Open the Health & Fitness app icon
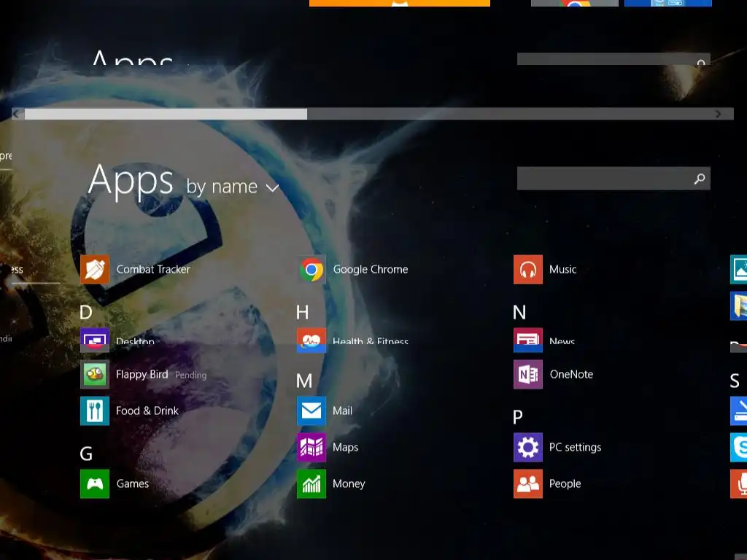The width and height of the screenshot is (747, 560). pos(311,340)
